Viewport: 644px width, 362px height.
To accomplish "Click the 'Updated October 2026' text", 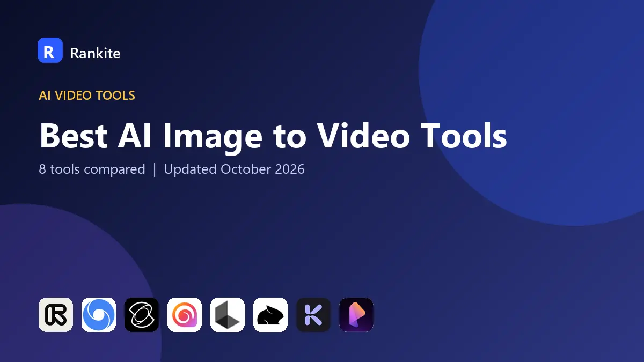I will pyautogui.click(x=234, y=169).
